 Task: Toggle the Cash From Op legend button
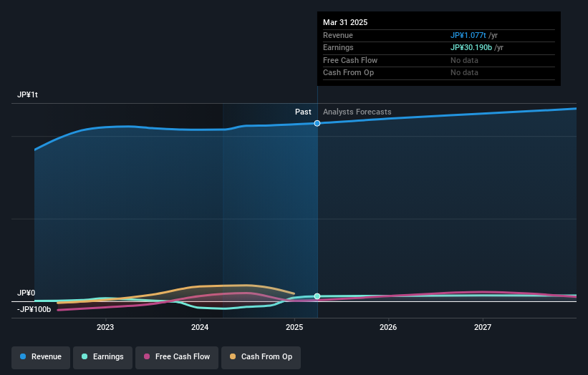(261, 357)
